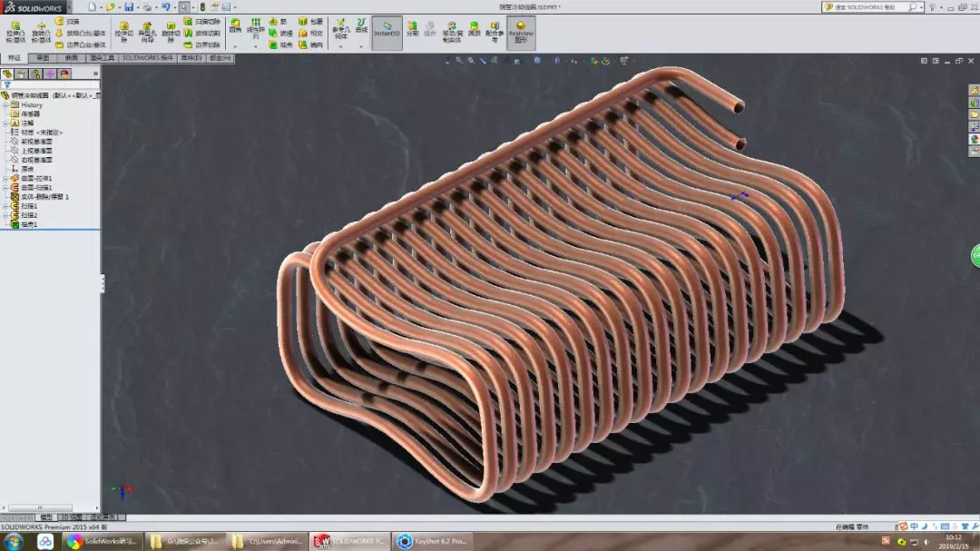Image resolution: width=980 pixels, height=551 pixels.
Task: Select the Boundary Boss/Base tool
Action: tap(80, 45)
